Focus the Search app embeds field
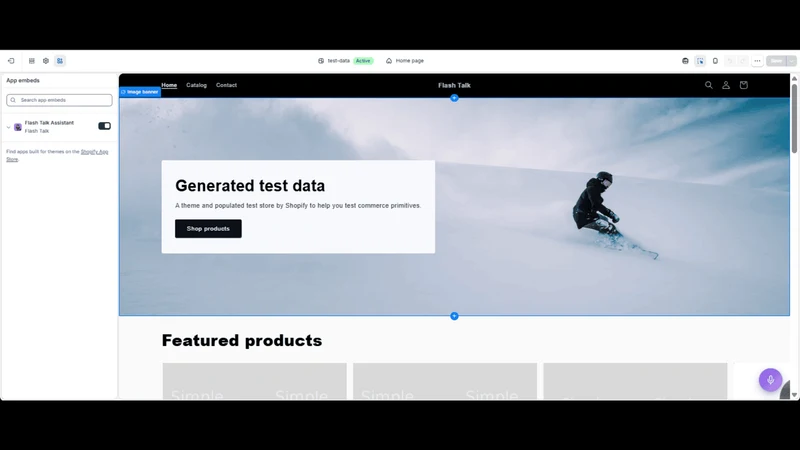 [60, 100]
